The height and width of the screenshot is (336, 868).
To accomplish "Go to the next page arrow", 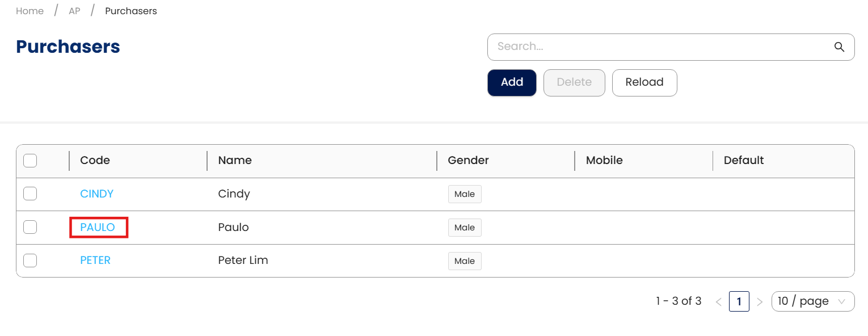I will (x=760, y=302).
